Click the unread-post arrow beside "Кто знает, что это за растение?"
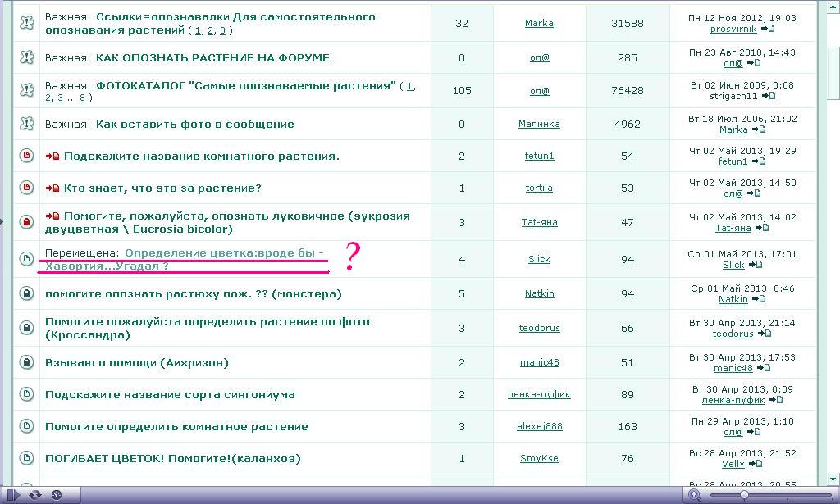This screenshot has height=504, width=840. pyautogui.click(x=53, y=188)
